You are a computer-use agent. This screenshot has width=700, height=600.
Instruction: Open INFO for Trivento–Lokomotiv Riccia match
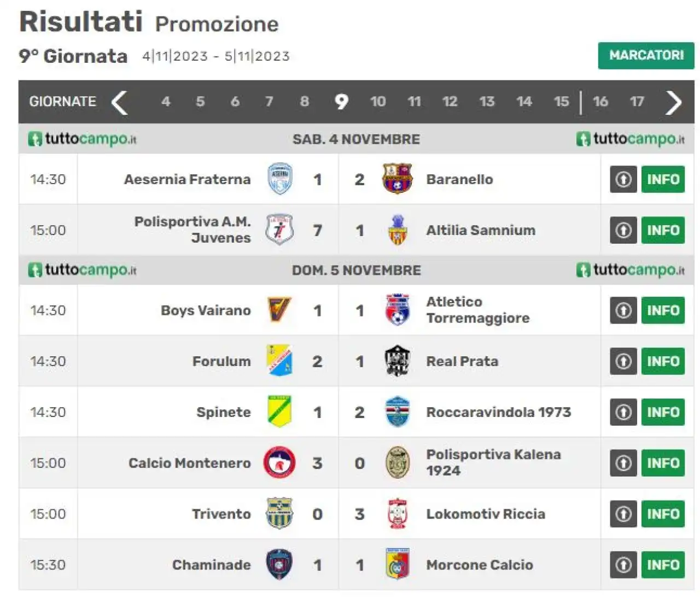[x=663, y=514]
